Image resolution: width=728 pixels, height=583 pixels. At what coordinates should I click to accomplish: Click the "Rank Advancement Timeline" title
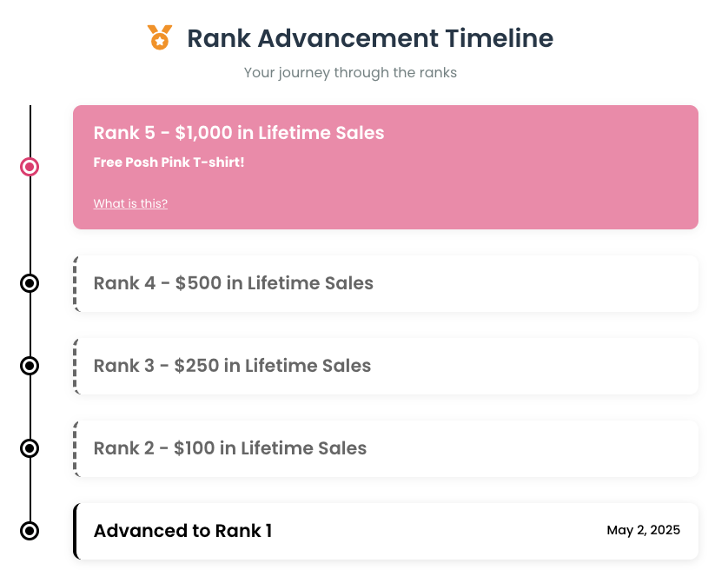[370, 38]
